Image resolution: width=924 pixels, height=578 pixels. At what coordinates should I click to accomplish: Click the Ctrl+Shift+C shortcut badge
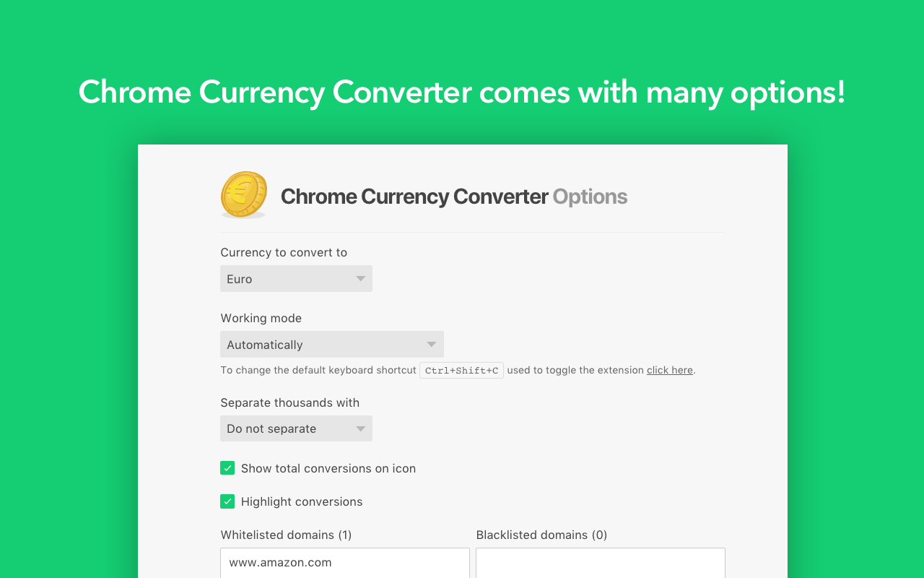pyautogui.click(x=461, y=369)
